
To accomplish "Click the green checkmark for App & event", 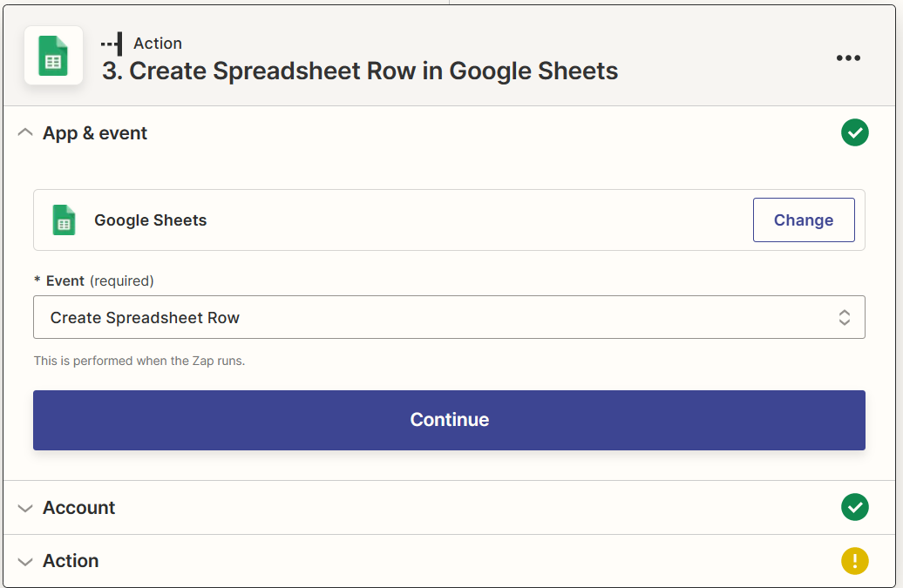I will pos(854,133).
